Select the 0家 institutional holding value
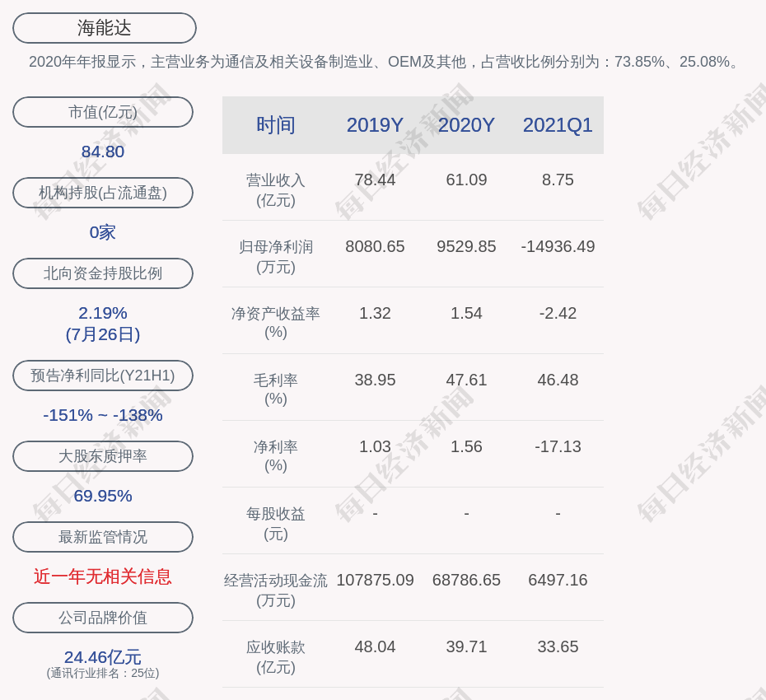 tap(103, 232)
